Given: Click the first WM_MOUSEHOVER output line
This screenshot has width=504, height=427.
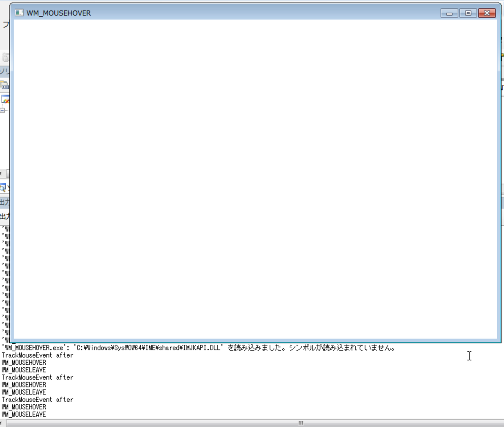Looking at the screenshot, I should pyautogui.click(x=24, y=362).
